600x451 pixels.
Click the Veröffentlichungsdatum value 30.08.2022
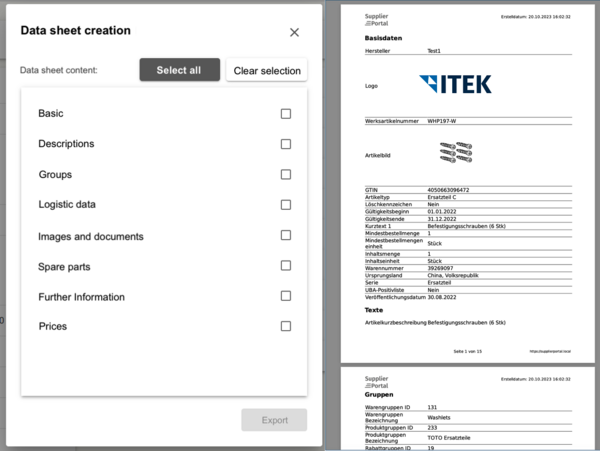coord(442,297)
